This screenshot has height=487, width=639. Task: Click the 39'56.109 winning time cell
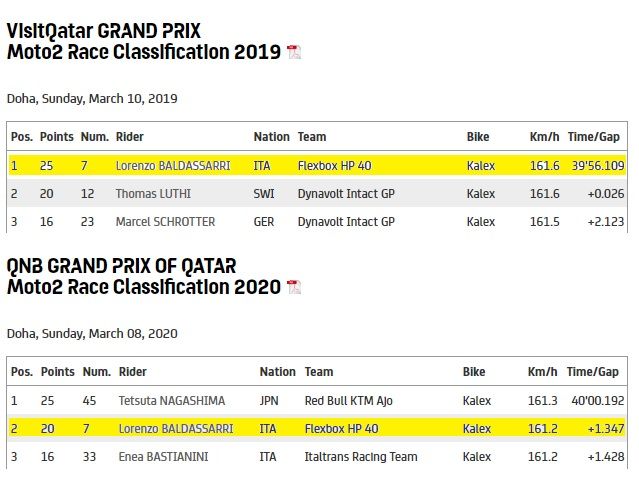[x=598, y=166]
